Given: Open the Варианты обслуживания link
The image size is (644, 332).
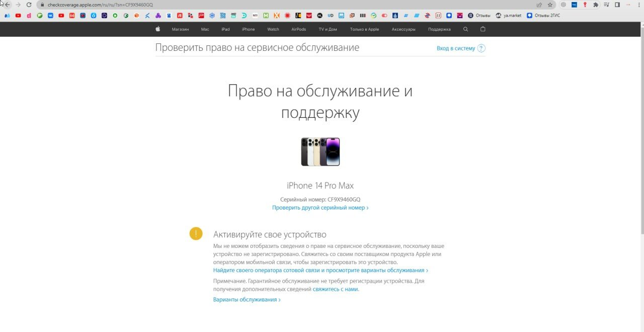Looking at the screenshot, I should [x=247, y=300].
